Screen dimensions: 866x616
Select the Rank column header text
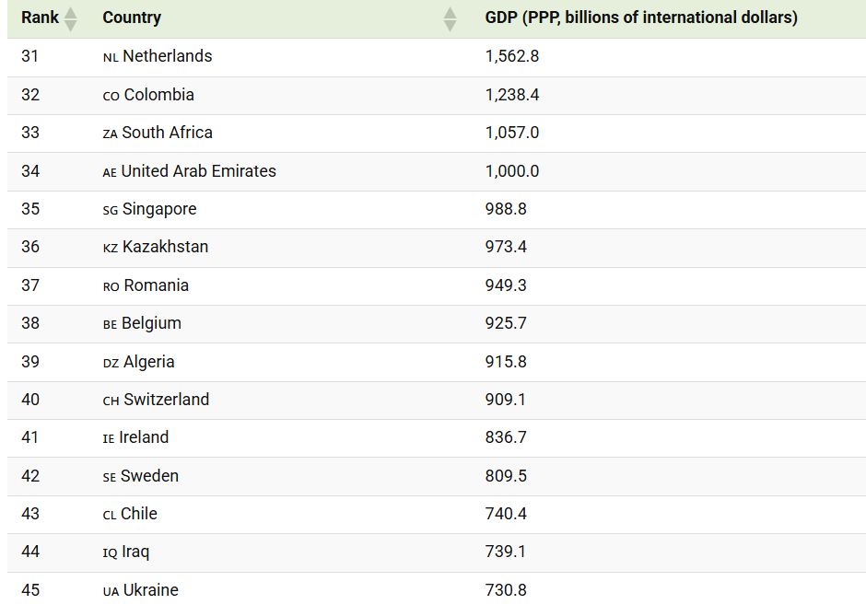(40, 17)
